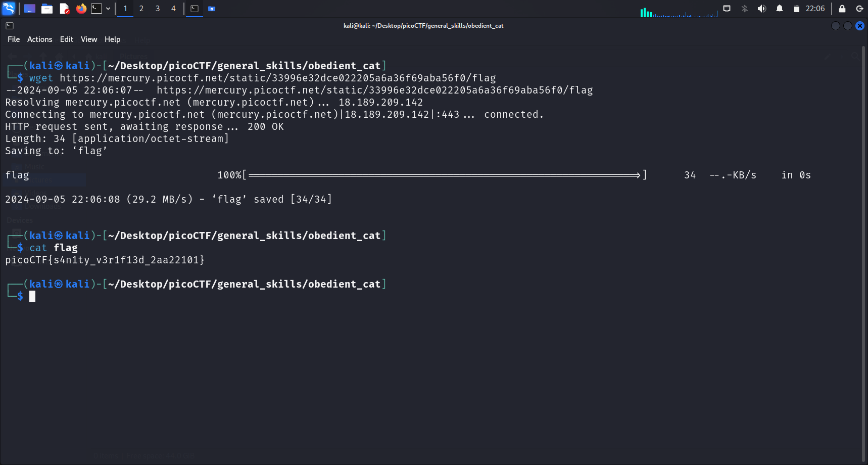Open the Kali applications menu

click(9, 9)
